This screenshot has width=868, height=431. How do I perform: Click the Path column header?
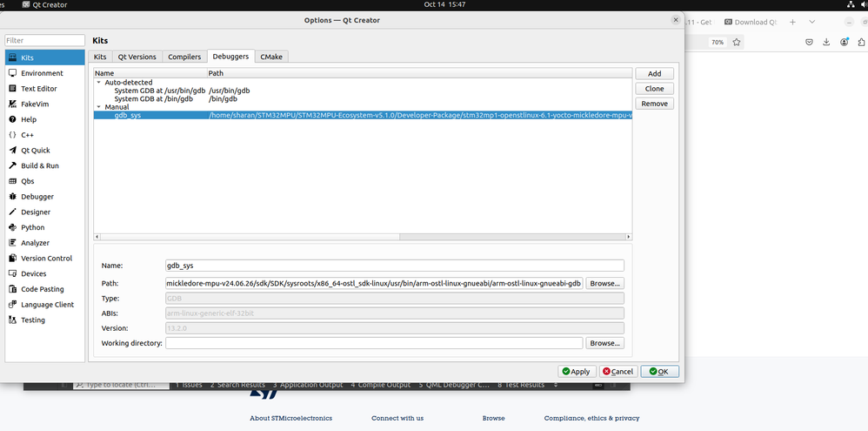coord(419,73)
